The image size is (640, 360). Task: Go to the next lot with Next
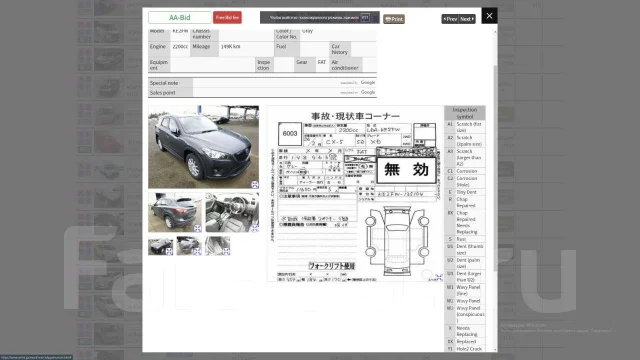pyautogui.click(x=467, y=19)
